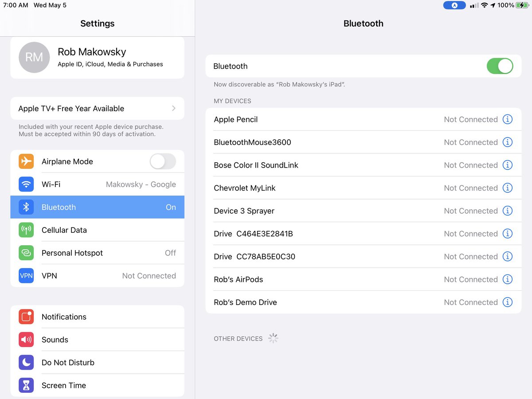Expand Apple TV+ Free Year offer chevron
532x399 pixels.
click(x=174, y=108)
